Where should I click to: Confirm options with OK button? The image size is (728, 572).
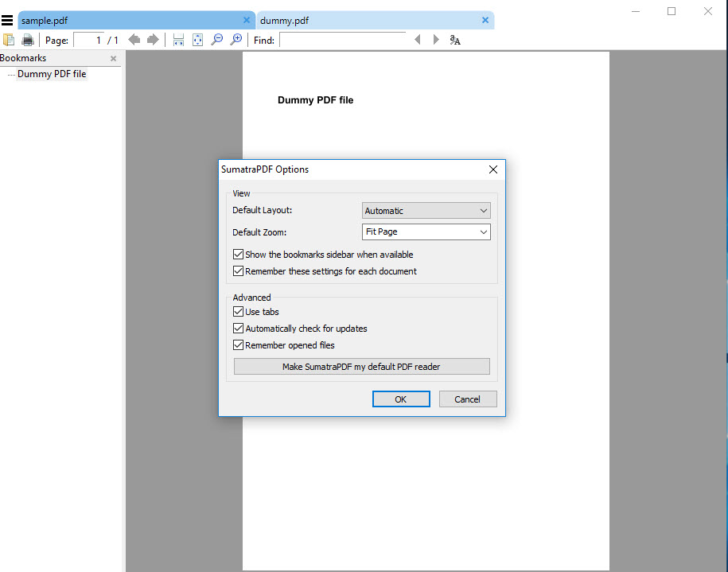pos(401,399)
